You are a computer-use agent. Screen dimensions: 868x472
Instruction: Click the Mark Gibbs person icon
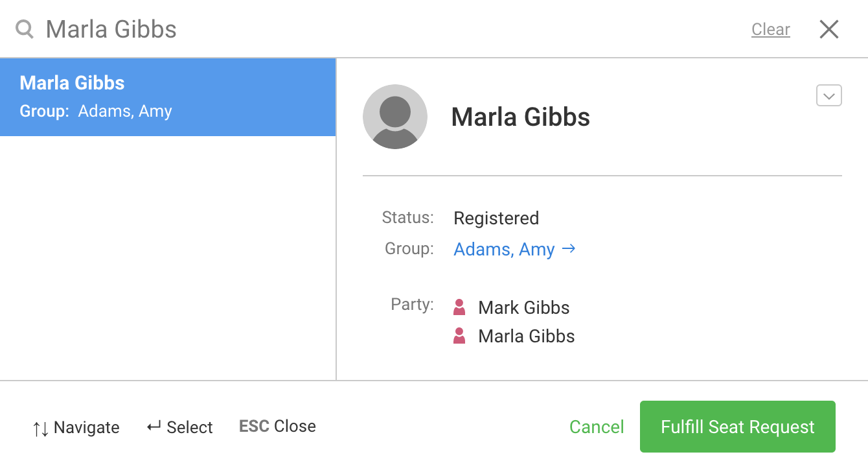tap(459, 307)
